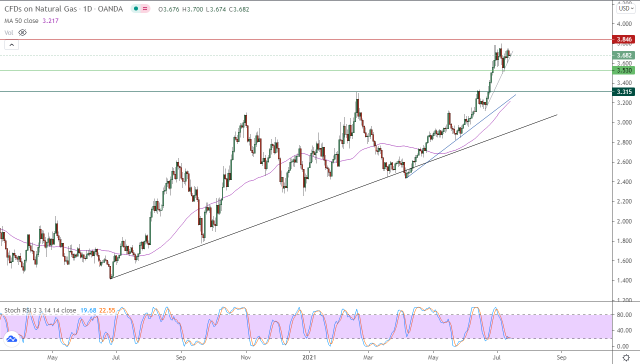Click the Stoch RSI value 19.68
640x364 pixels.
(x=88, y=310)
